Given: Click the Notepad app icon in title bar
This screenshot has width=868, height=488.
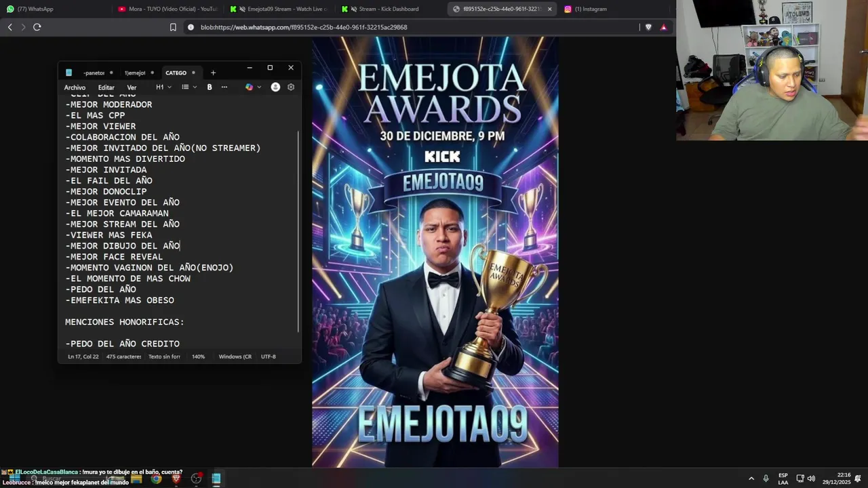Looking at the screenshot, I should coord(68,73).
